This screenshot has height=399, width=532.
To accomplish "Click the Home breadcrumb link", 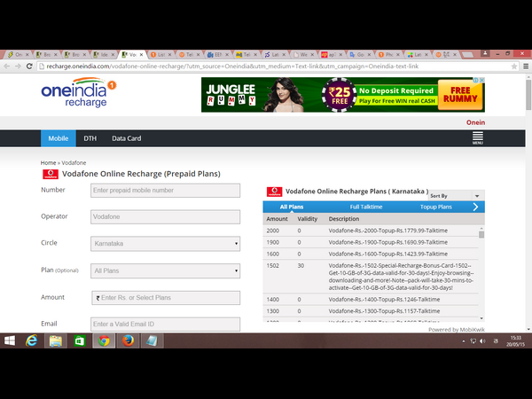I will tap(48, 163).
